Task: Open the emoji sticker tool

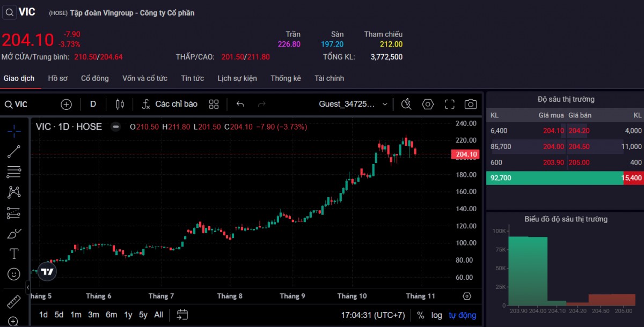Action: click(14, 274)
